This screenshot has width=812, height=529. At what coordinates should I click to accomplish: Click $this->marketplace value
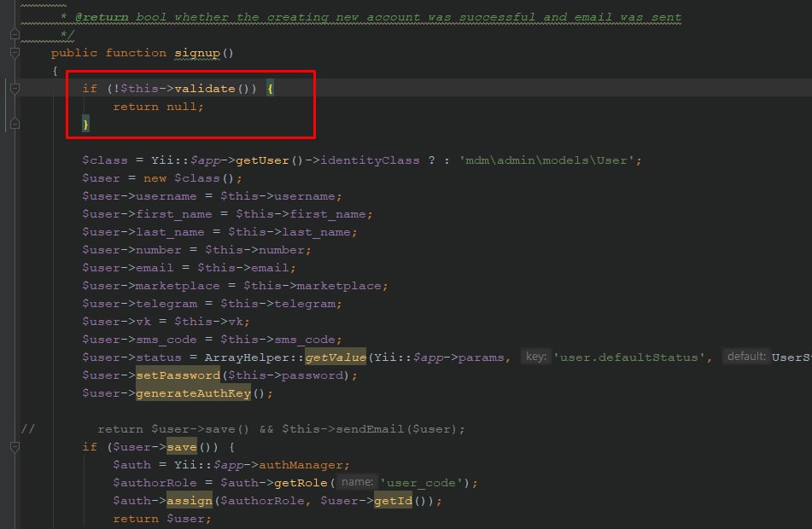coord(313,286)
